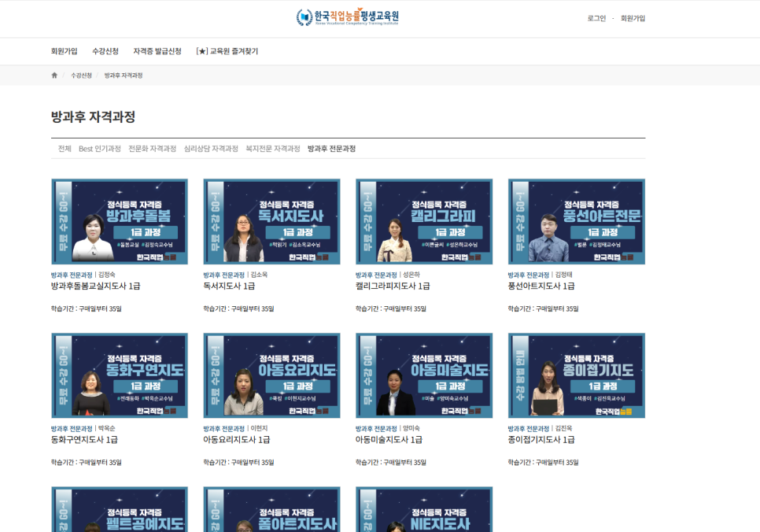Switch to the 심리상담 자격과정 tab
The image size is (760, 532).
pyautogui.click(x=211, y=149)
